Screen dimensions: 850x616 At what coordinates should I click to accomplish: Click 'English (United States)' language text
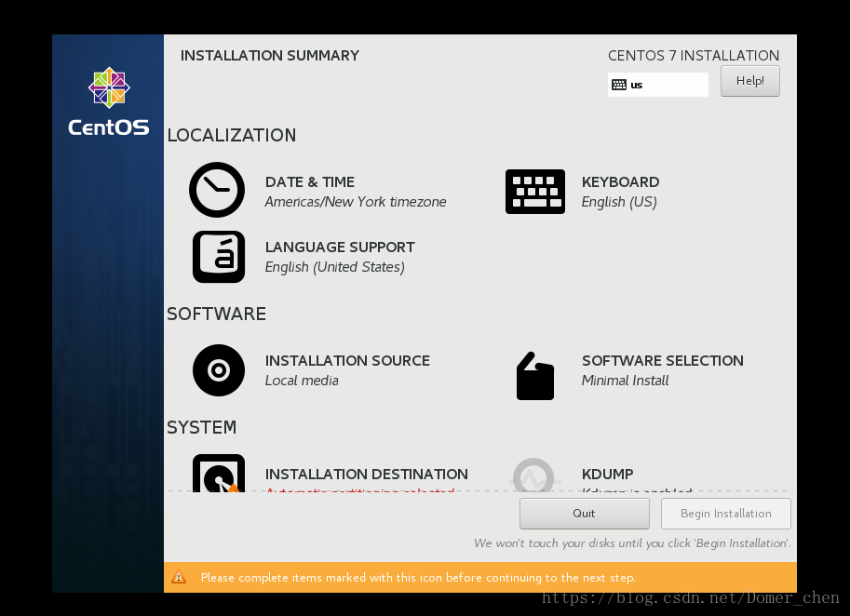335,267
